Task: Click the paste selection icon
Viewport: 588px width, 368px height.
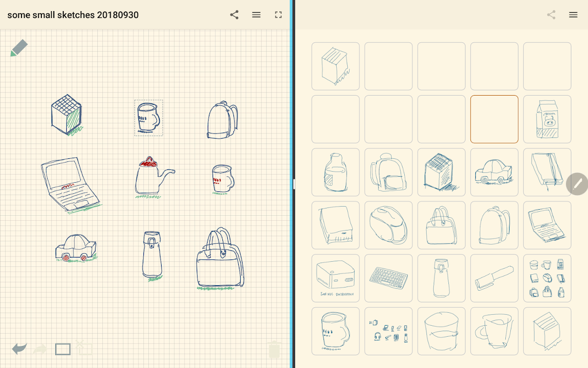Action: pos(84,348)
